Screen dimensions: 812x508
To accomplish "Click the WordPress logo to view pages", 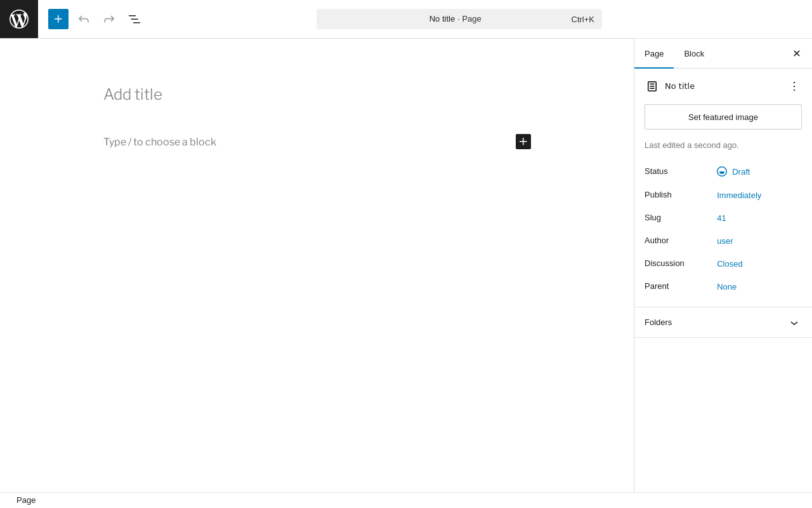I will click(x=19, y=19).
